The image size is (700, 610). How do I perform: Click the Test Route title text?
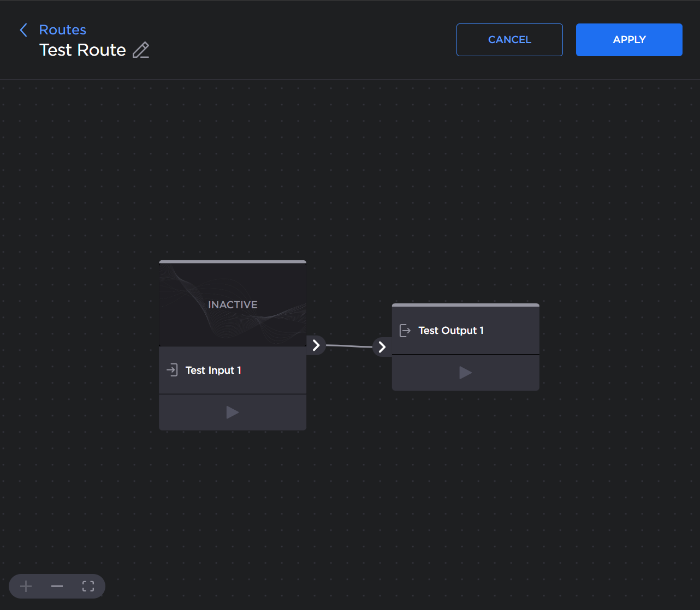point(82,50)
